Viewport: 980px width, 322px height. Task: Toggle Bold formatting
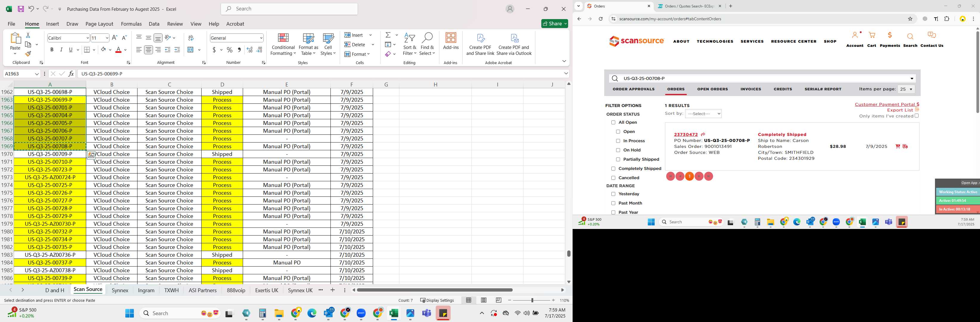click(52, 50)
